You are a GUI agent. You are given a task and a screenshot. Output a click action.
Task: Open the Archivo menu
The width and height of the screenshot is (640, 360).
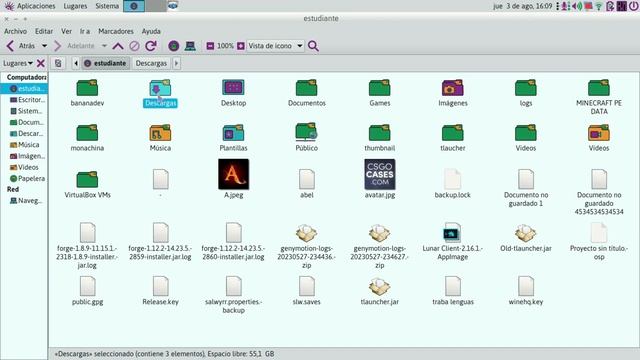16,31
